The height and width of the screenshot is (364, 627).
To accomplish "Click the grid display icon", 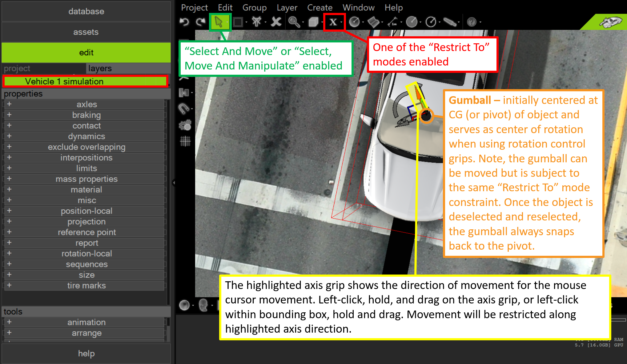I will tap(185, 141).
